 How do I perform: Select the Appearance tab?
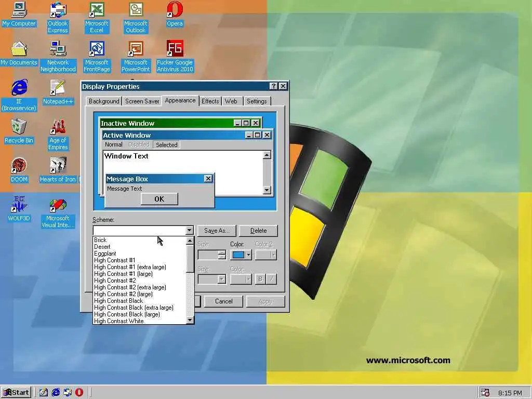[x=180, y=100]
